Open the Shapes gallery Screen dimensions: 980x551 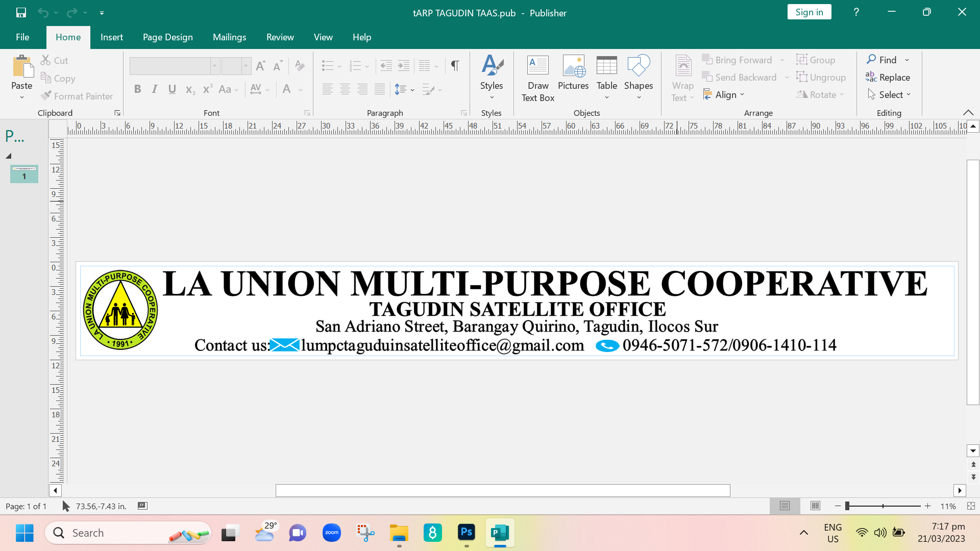pyautogui.click(x=638, y=78)
